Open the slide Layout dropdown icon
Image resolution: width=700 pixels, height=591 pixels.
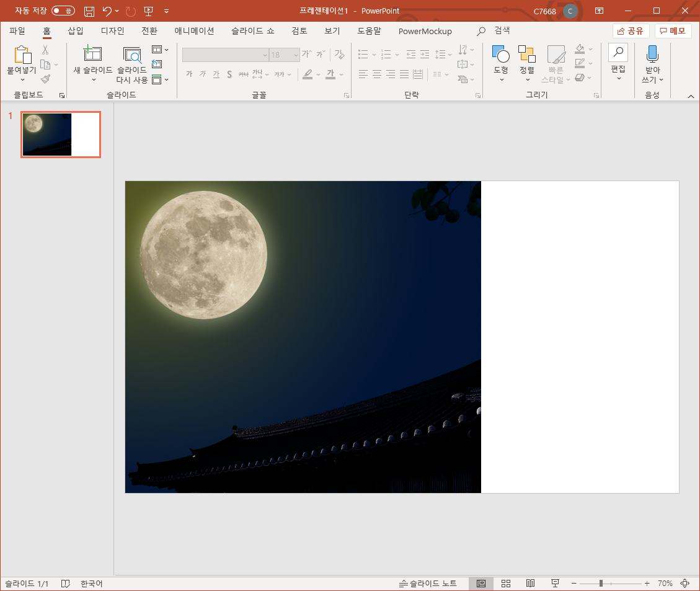160,50
